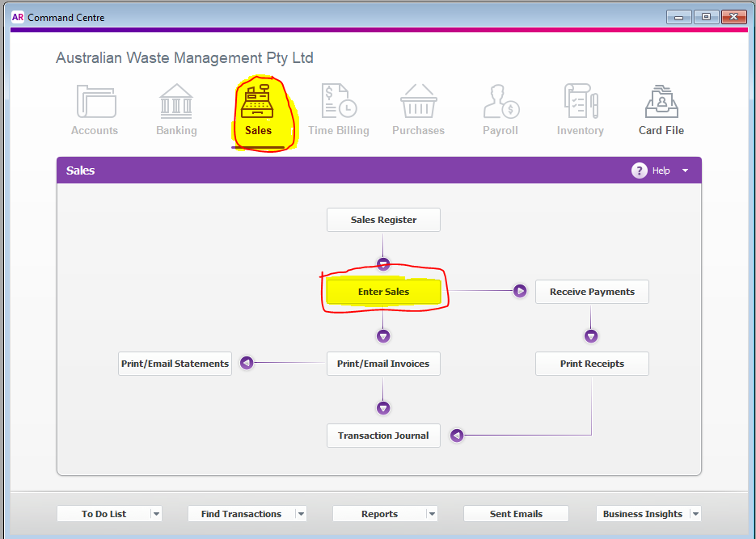The width and height of the screenshot is (756, 539).
Task: Select the Inventory module icon
Action: point(581,101)
